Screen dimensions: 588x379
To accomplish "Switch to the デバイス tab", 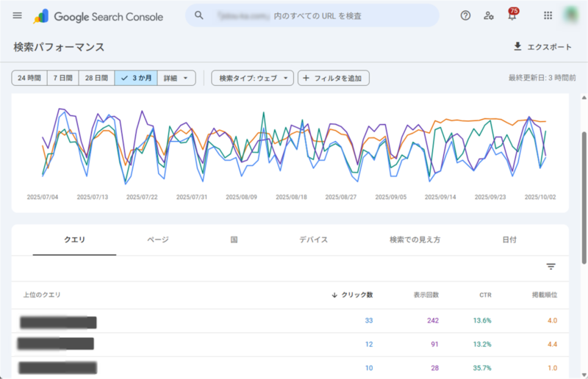I will click(313, 239).
